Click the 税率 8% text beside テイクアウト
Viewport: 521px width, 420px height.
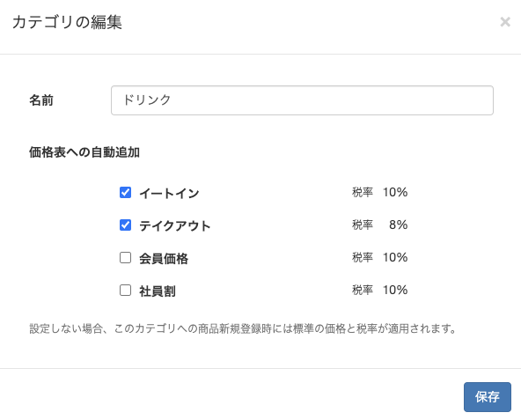380,225
